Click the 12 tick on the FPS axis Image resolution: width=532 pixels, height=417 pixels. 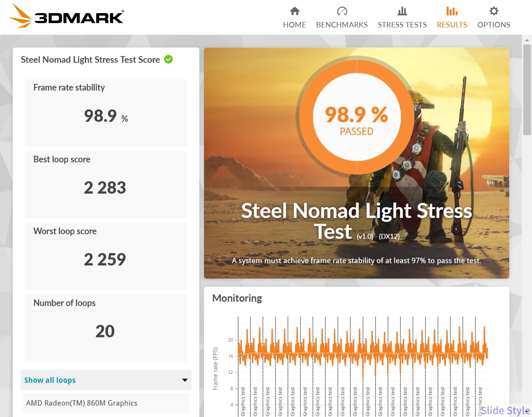pos(231,372)
